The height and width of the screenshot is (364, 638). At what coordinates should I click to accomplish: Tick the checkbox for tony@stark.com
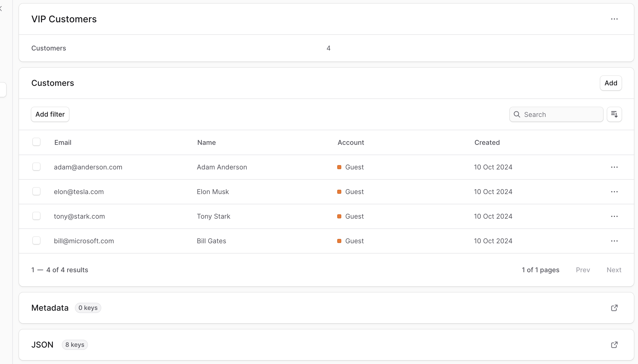point(36,216)
